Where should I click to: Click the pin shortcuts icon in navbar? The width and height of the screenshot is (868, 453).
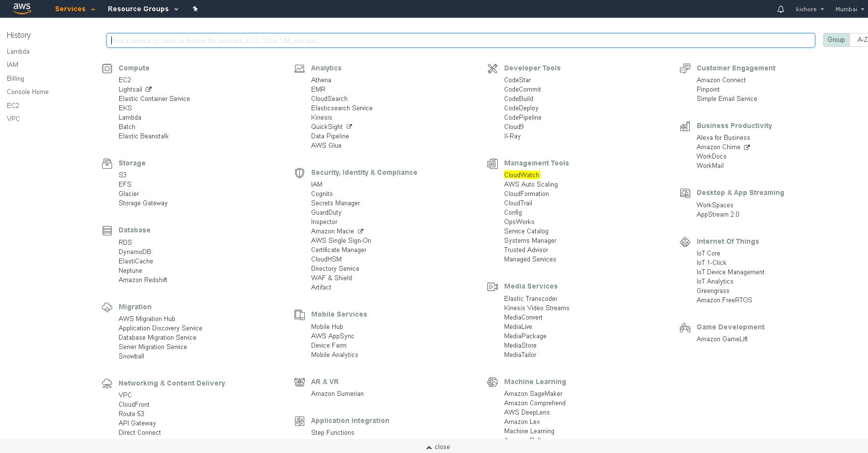(x=195, y=9)
